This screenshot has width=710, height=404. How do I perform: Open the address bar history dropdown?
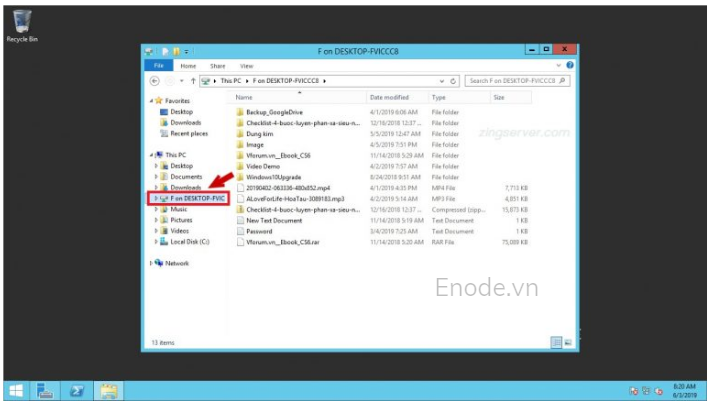click(x=442, y=81)
